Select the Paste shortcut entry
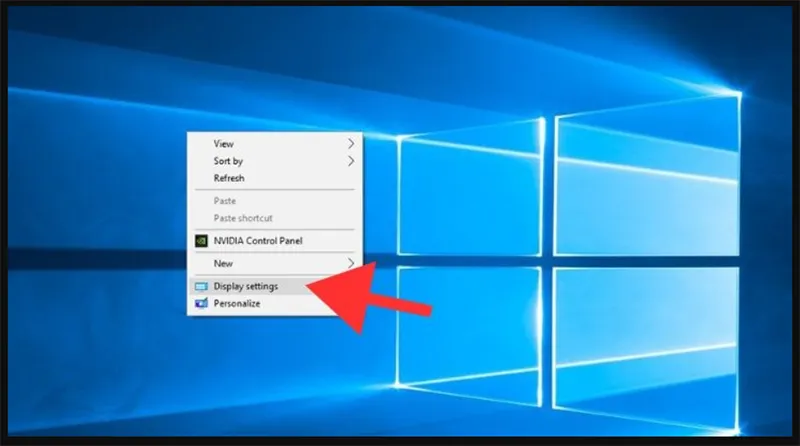This screenshot has height=446, width=800. click(275, 218)
